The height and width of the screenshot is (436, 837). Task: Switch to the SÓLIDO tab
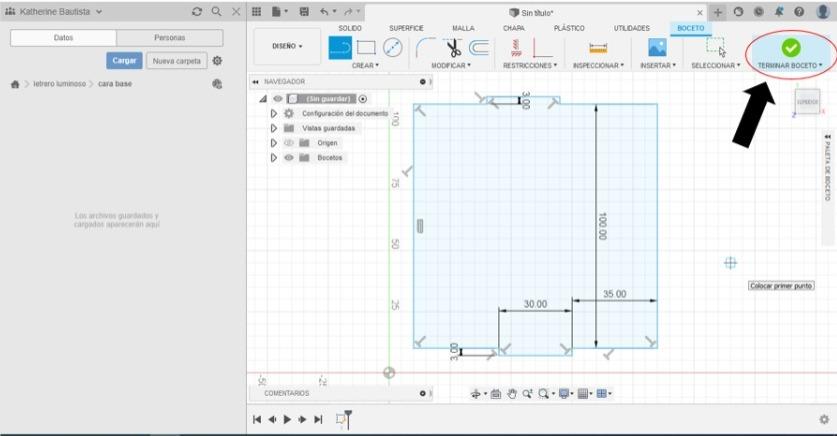350,28
